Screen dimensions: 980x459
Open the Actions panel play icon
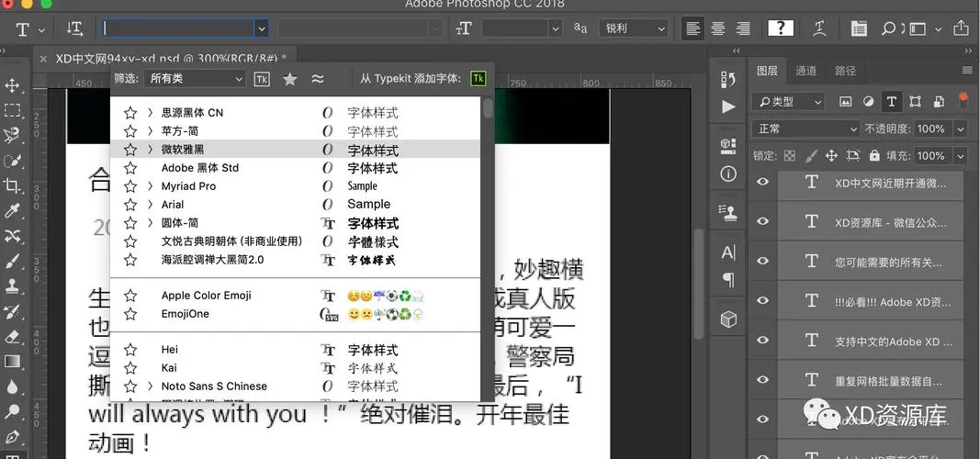pyautogui.click(x=728, y=106)
